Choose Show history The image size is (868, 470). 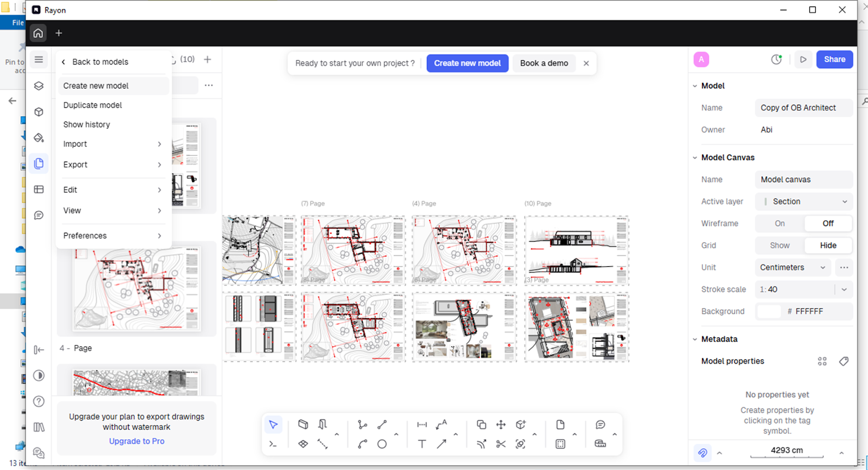[113, 125]
